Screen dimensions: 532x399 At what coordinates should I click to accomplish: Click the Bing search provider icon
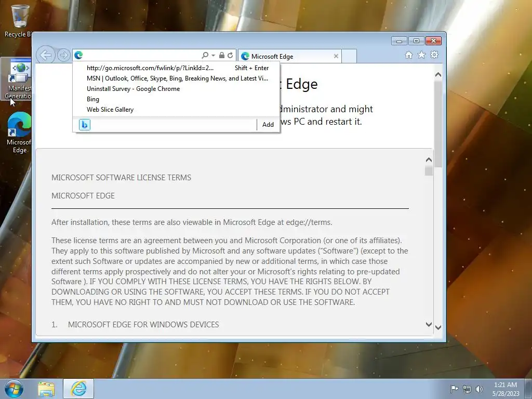tap(85, 125)
